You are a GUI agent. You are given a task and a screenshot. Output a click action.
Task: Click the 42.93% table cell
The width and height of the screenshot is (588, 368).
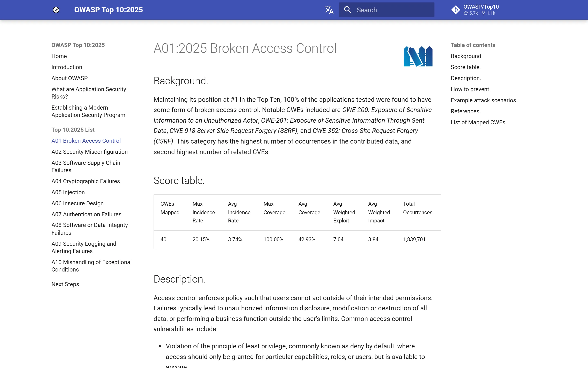click(x=307, y=239)
